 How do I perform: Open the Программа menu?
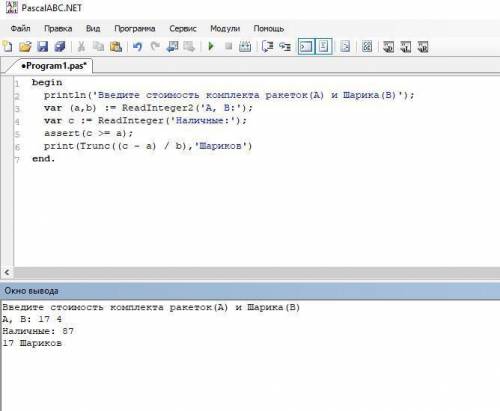(135, 29)
